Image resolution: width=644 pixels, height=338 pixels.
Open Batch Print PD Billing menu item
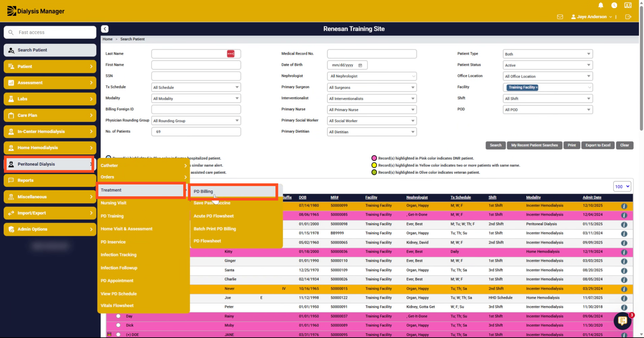click(215, 229)
